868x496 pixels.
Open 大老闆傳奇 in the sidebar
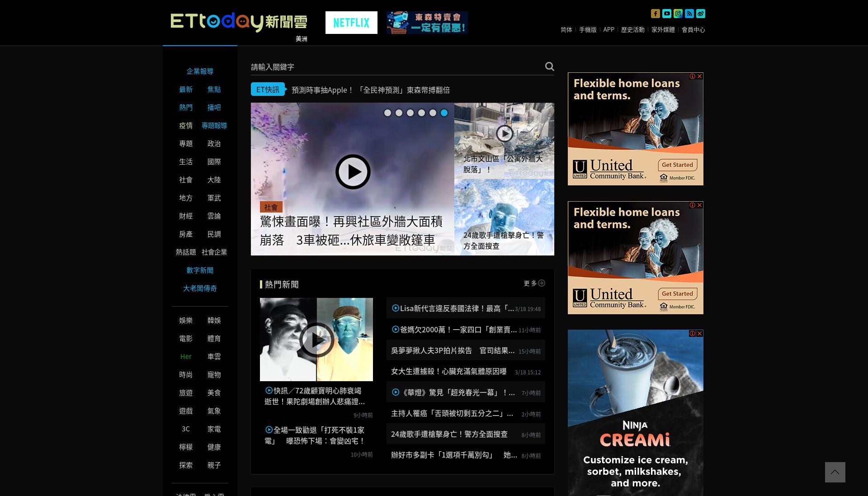200,288
